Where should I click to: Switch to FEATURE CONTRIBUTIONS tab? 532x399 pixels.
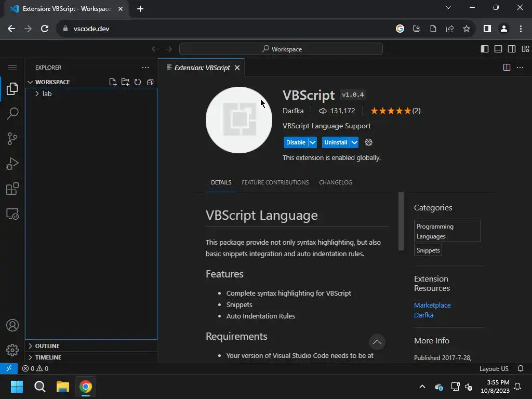coord(275,182)
